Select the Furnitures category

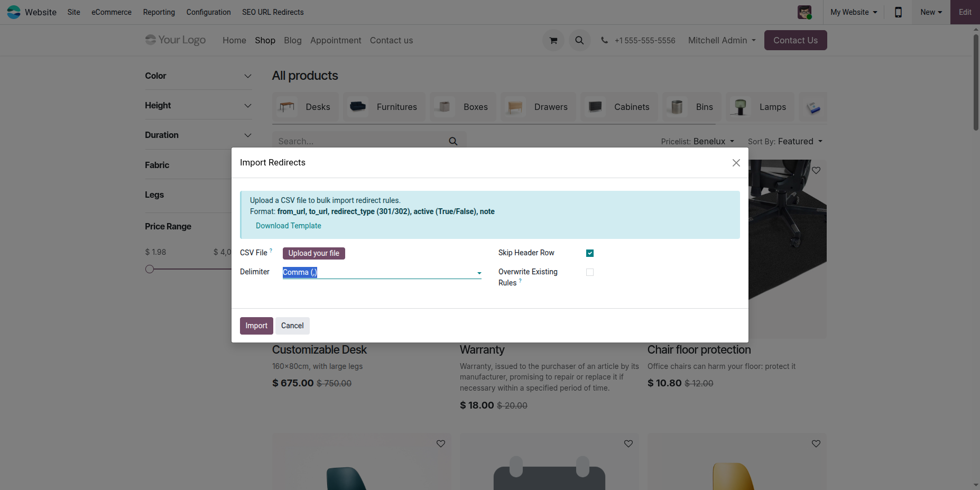coord(384,107)
